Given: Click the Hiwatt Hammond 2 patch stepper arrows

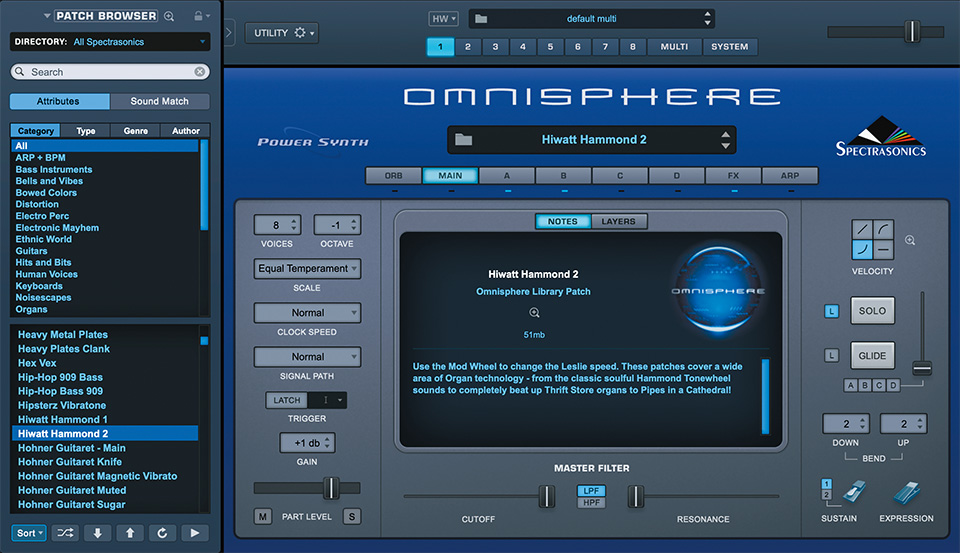Looking at the screenshot, I should [x=726, y=140].
